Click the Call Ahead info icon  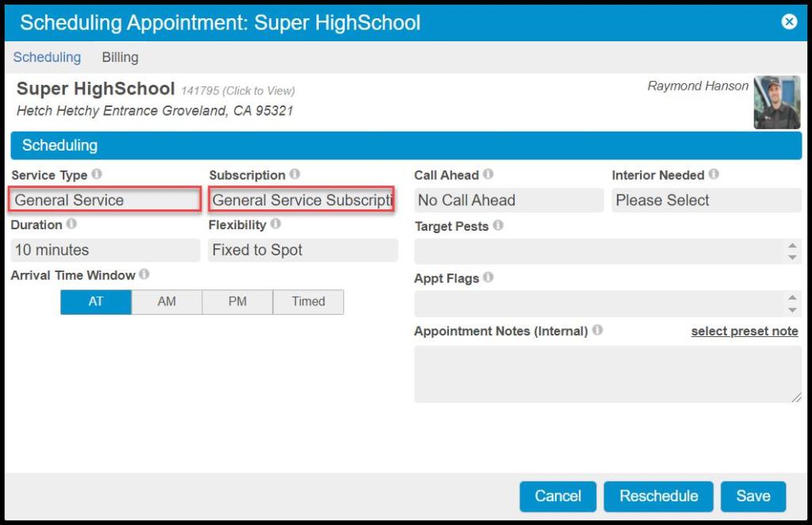(x=488, y=174)
